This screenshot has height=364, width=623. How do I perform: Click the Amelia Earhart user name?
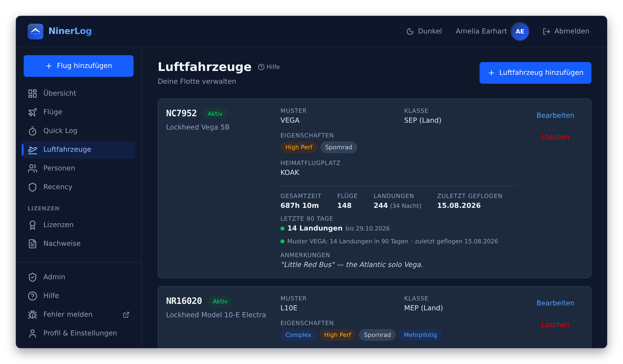pos(481,31)
